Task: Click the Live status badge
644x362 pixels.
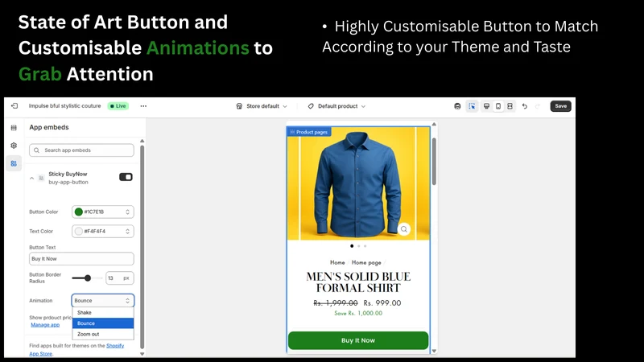Action: click(x=118, y=106)
